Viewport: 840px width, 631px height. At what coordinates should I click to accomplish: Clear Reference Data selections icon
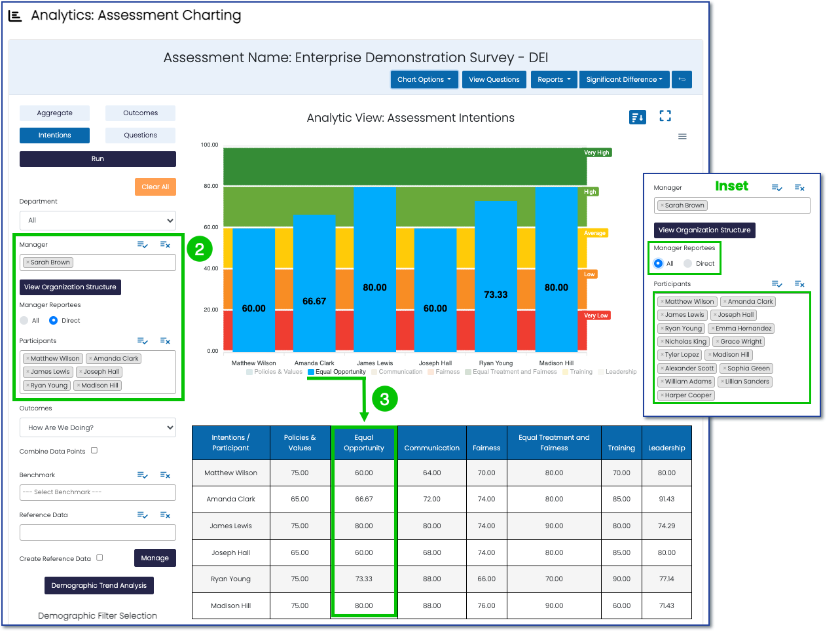click(165, 515)
